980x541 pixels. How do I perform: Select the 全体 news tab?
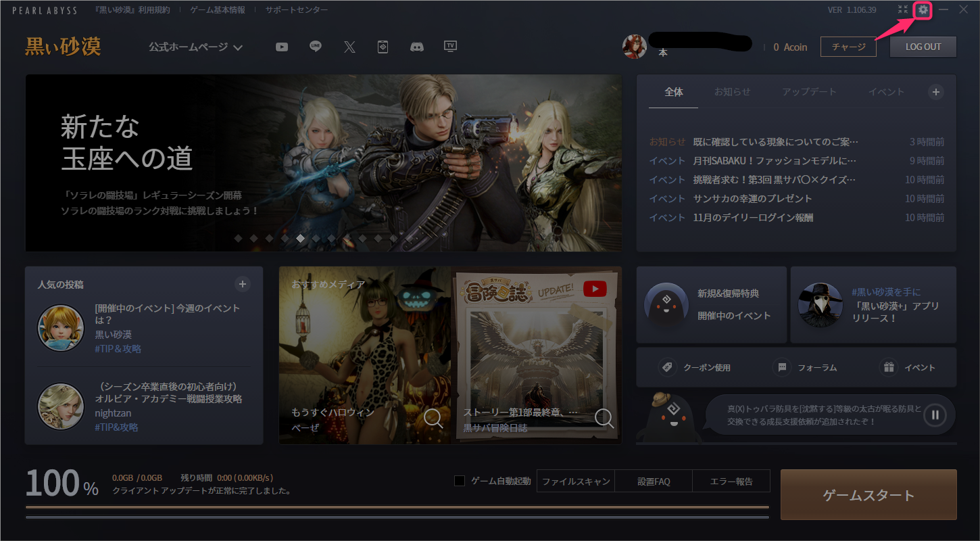(x=674, y=92)
